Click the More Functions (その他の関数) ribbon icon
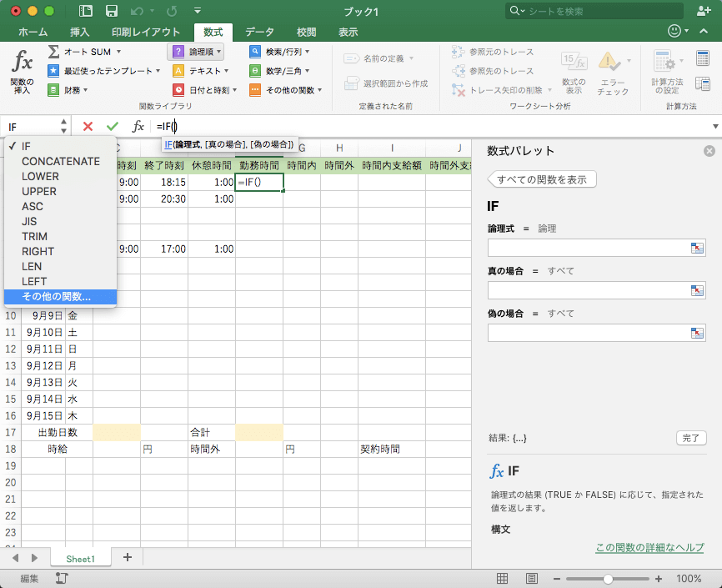Image resolution: width=722 pixels, height=588 pixels. [x=255, y=90]
